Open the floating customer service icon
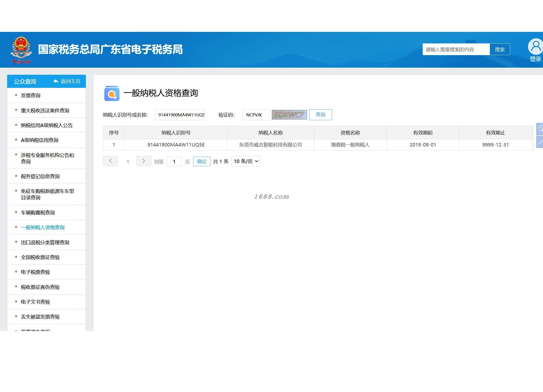The height and width of the screenshot is (392, 543). pyautogui.click(x=540, y=129)
